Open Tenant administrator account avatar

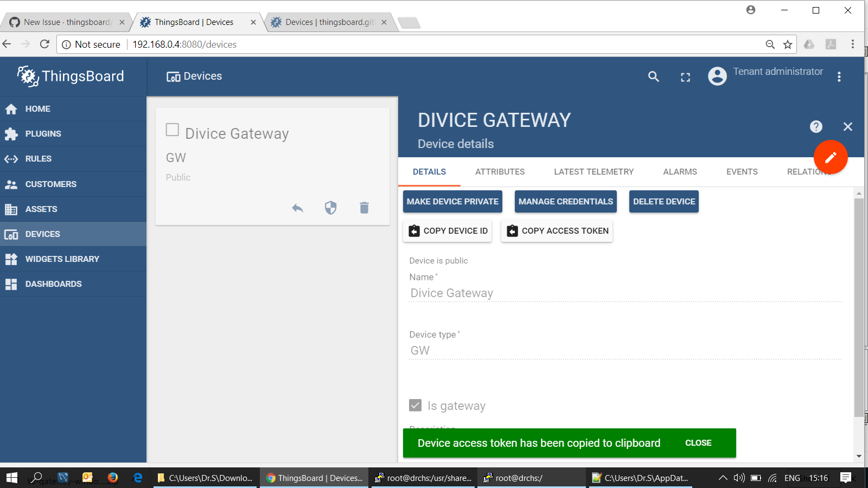717,76
